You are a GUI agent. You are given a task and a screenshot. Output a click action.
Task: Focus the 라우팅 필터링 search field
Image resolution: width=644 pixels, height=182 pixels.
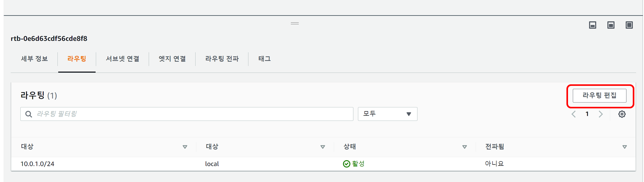[x=193, y=114]
